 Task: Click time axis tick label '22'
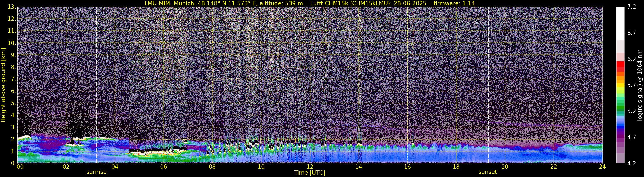coord(554,167)
